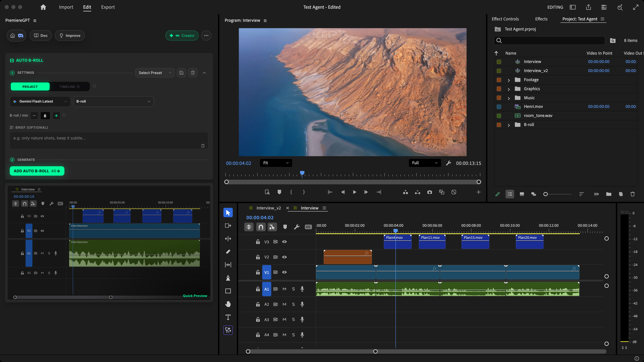This screenshot has width=644, height=362.
Task: Select the Hand tool
Action: 228,304
